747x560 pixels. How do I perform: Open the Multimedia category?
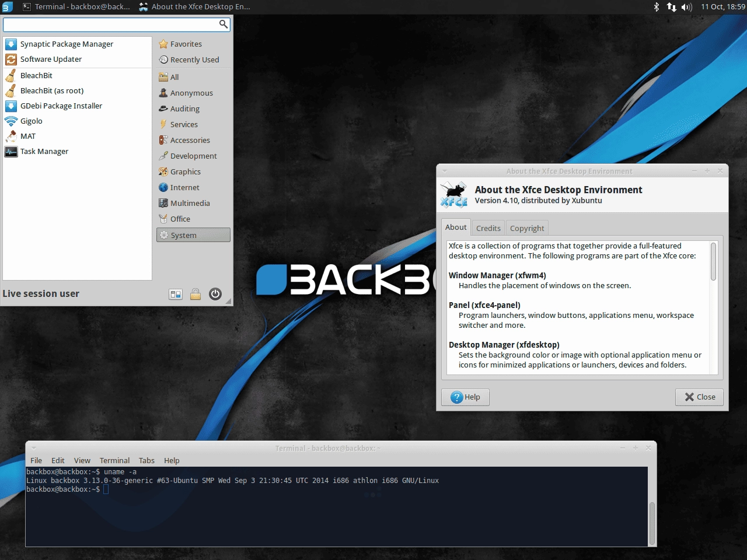[x=193, y=203]
